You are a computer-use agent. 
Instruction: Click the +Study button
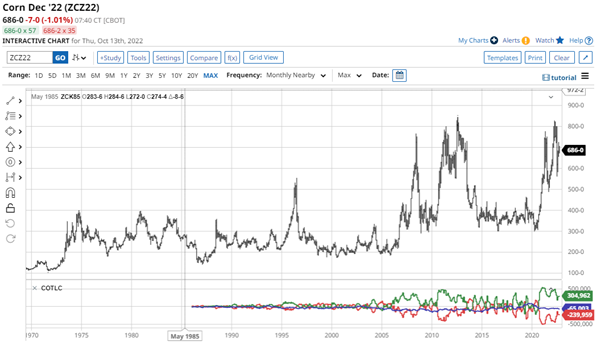point(110,58)
